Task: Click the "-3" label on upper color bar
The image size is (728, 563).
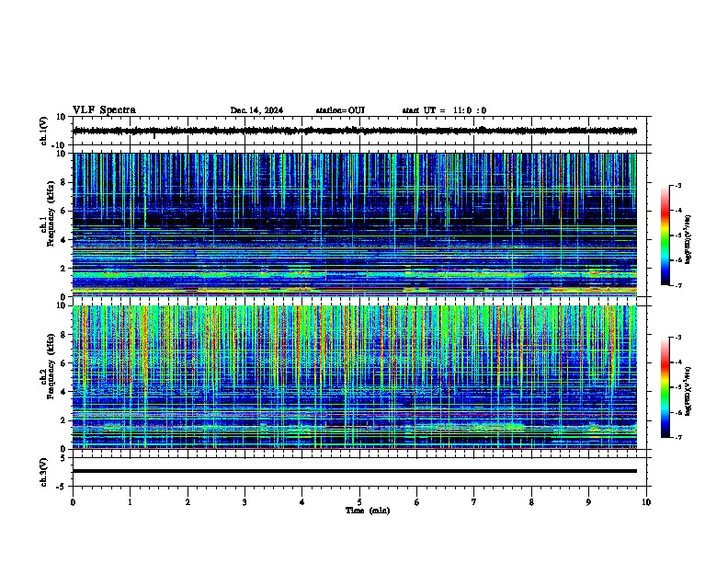Action: [678, 185]
